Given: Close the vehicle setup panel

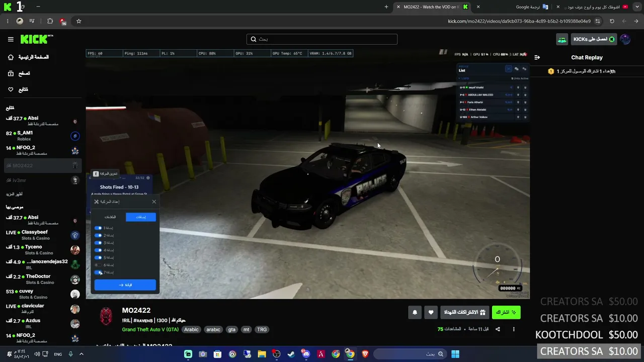Looking at the screenshot, I should point(154,202).
